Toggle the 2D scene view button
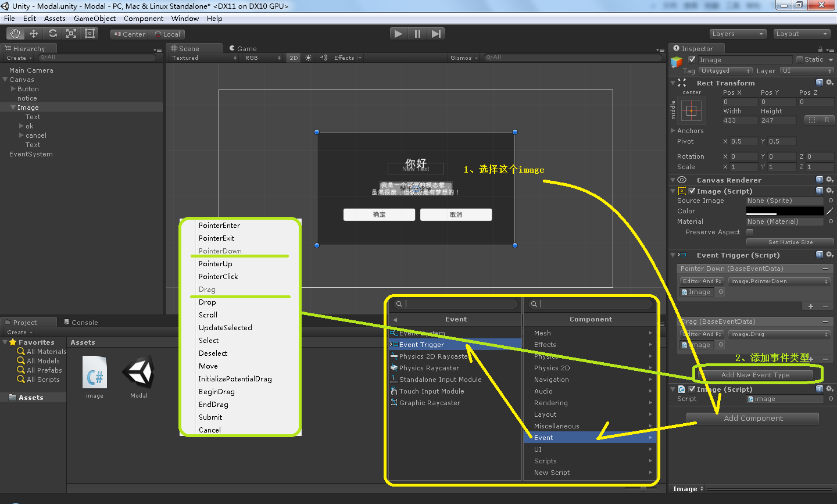Image resolution: width=837 pixels, height=504 pixels. (x=294, y=58)
